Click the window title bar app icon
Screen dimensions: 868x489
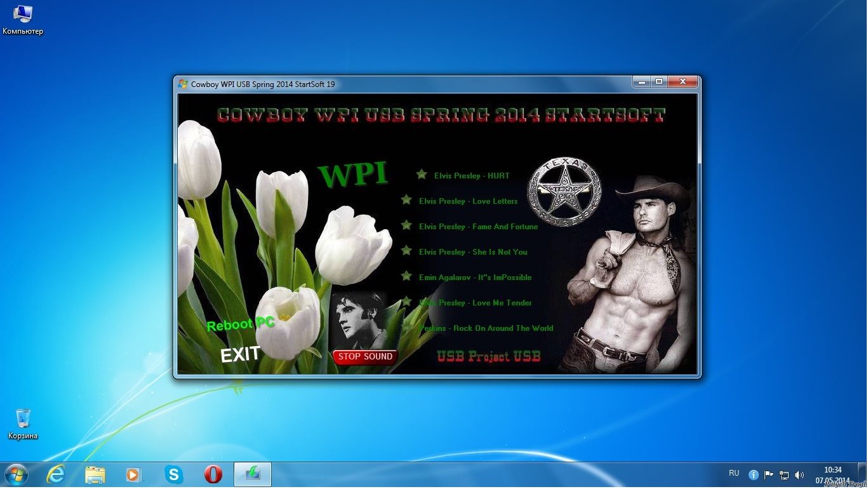[x=183, y=84]
